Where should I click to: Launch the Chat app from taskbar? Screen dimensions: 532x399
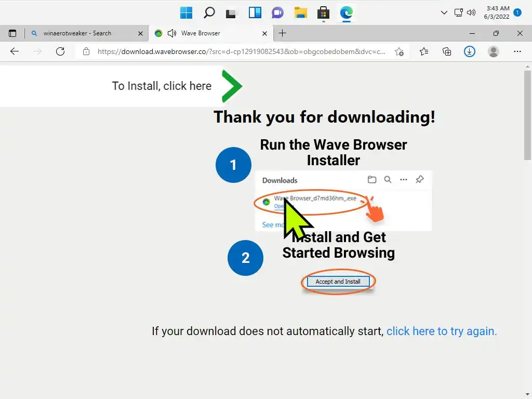click(277, 13)
